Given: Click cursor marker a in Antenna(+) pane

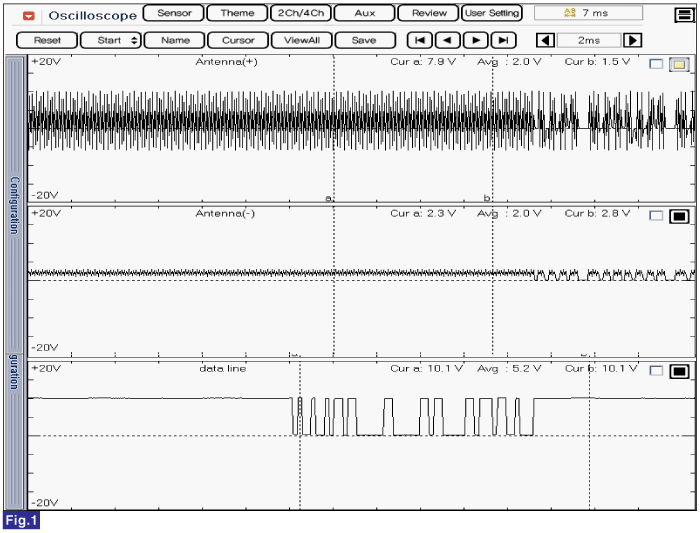Looking at the screenshot, I should [329, 198].
